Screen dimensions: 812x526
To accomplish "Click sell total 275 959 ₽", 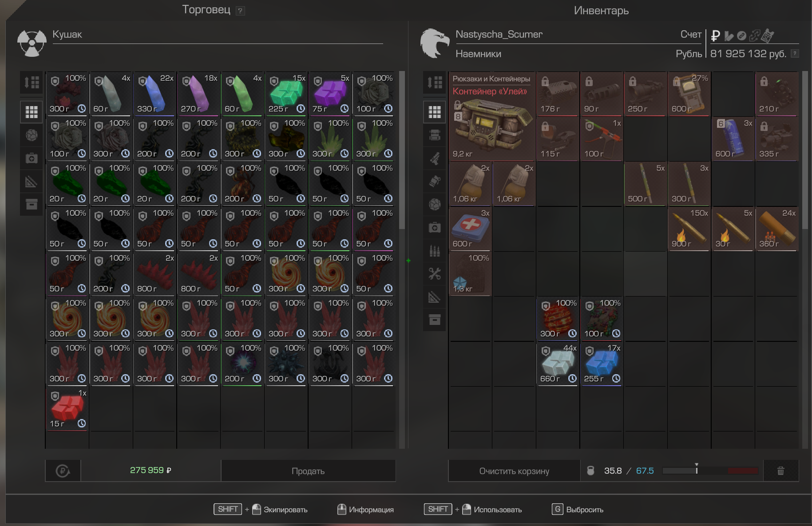I will coord(151,471).
